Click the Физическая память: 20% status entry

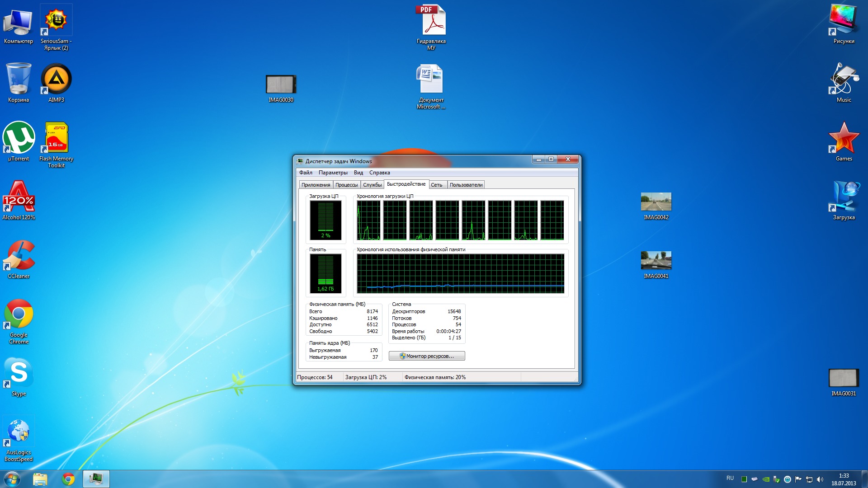pos(435,377)
